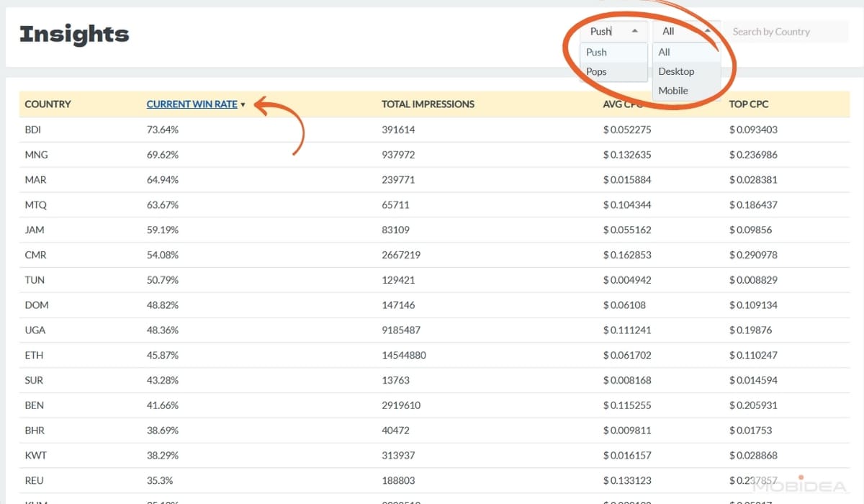Select the BDI country row
The image size is (864, 504).
(x=34, y=130)
